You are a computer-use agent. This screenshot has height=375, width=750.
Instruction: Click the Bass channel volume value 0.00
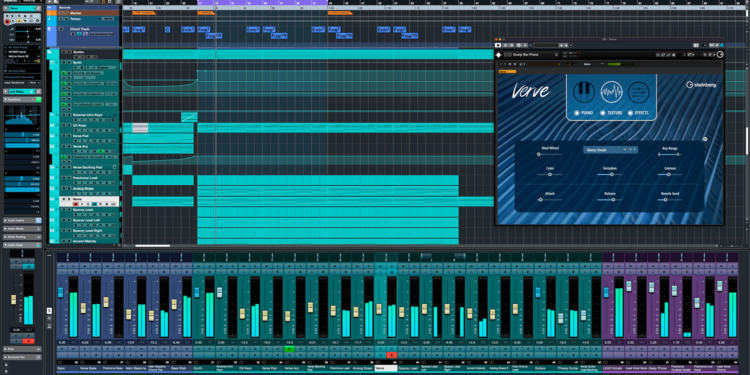coord(62,342)
